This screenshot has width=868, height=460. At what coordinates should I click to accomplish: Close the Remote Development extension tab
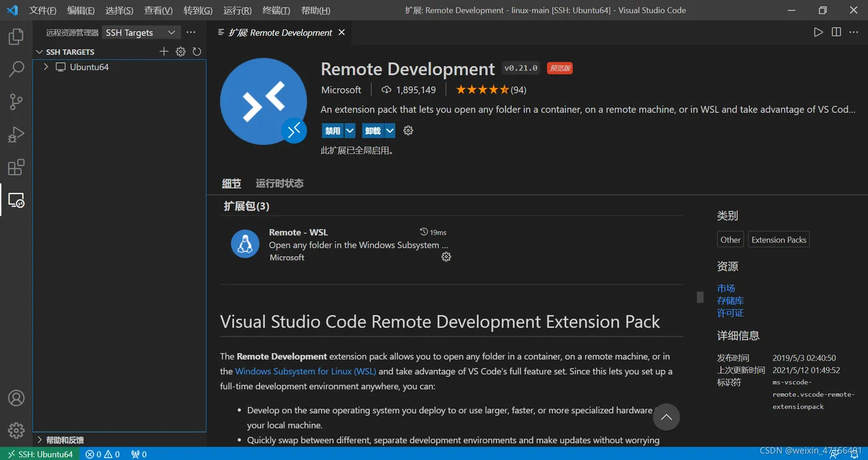tap(342, 32)
